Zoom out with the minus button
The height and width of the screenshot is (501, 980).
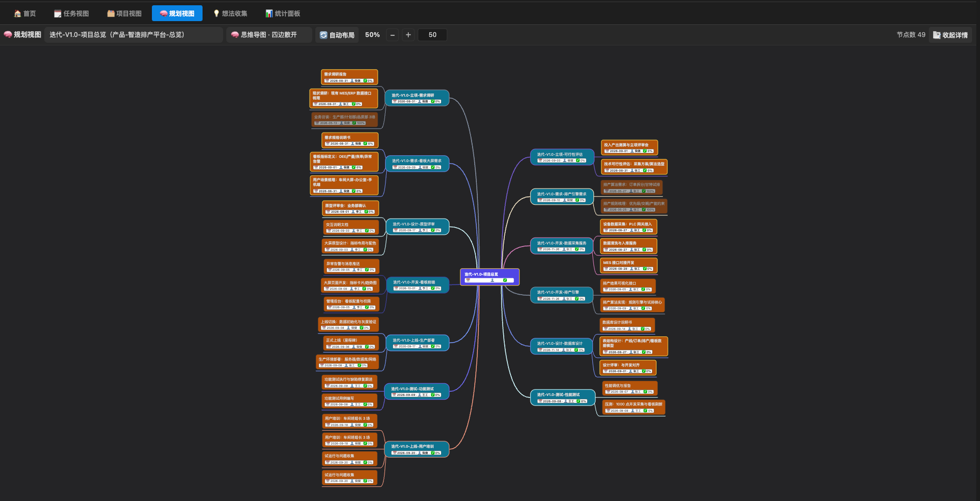[392, 35]
